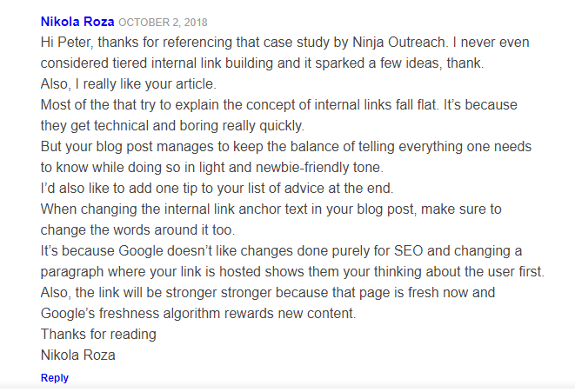Click the phrase 'thinking about the user first.'

click(459, 272)
